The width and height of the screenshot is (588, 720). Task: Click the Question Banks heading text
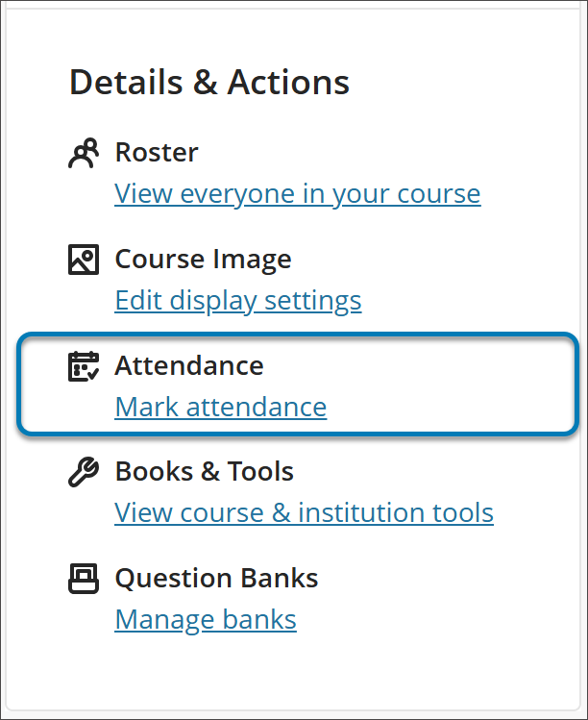[216, 579]
